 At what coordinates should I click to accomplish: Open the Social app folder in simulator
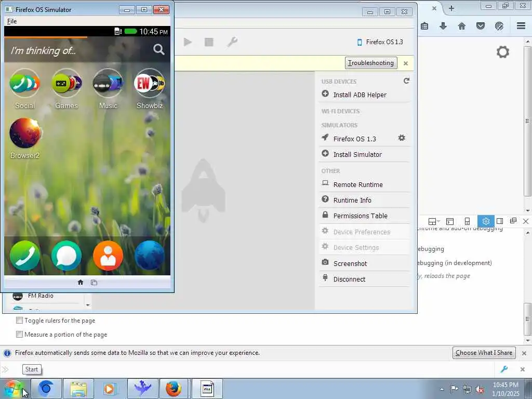[x=25, y=84]
